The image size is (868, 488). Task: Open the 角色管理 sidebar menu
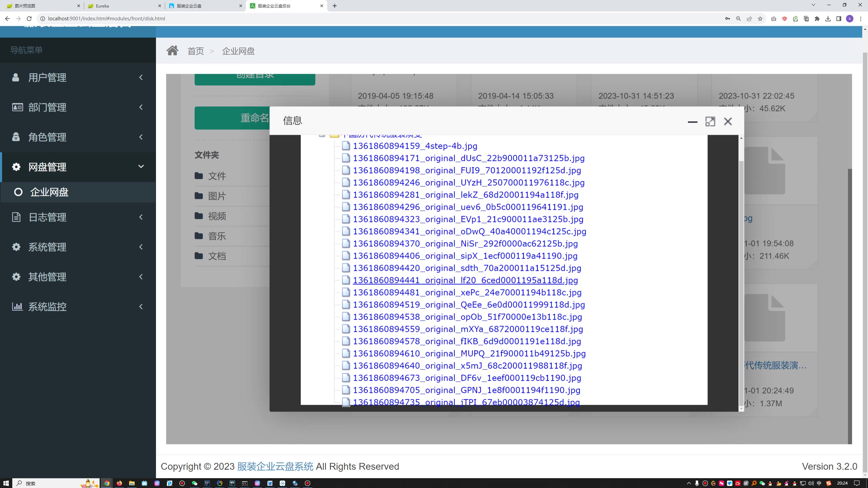78,137
